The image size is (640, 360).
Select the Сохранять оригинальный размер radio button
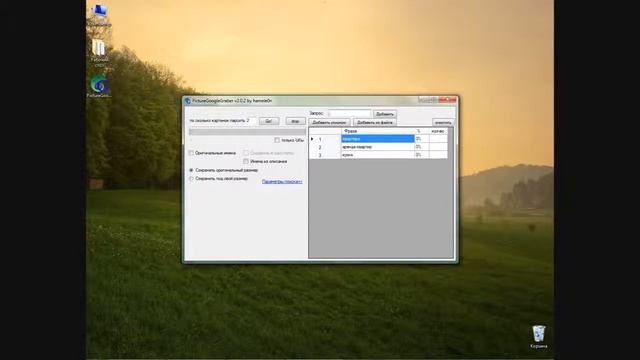click(191, 170)
